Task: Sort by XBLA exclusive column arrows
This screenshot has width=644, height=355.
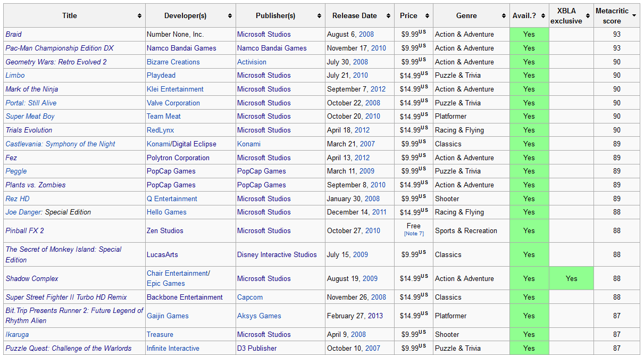Action: 588,16
